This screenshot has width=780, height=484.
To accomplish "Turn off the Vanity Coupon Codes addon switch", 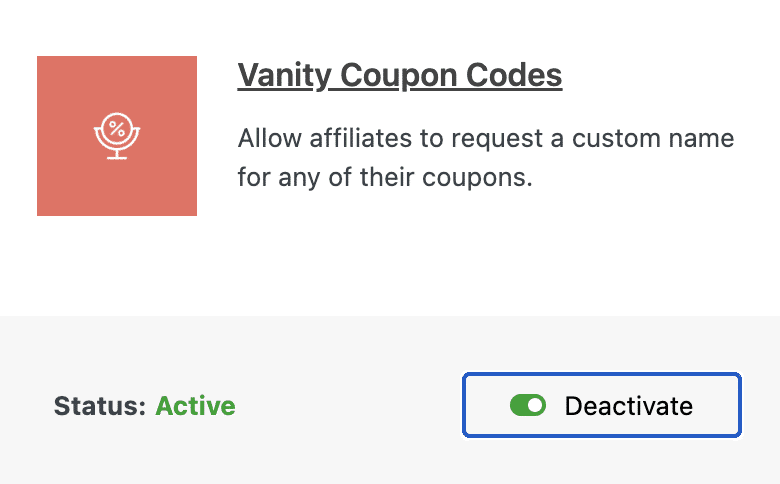I will coord(528,405).
